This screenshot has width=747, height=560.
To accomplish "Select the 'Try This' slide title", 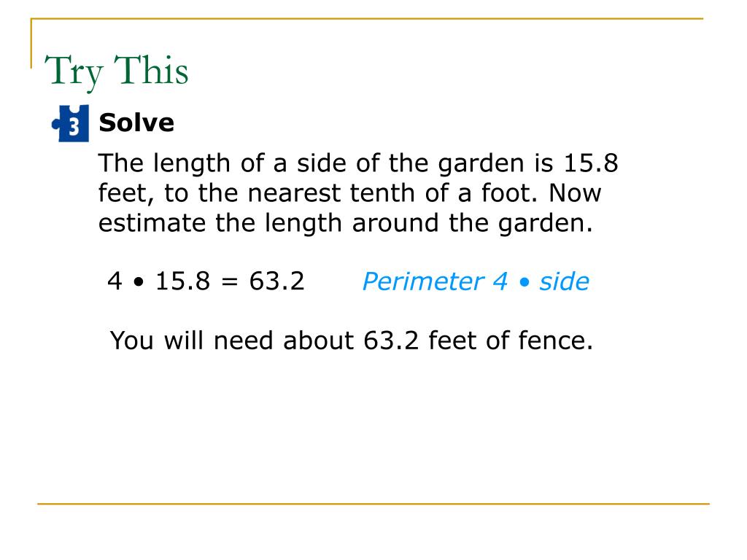I will pyautogui.click(x=117, y=71).
